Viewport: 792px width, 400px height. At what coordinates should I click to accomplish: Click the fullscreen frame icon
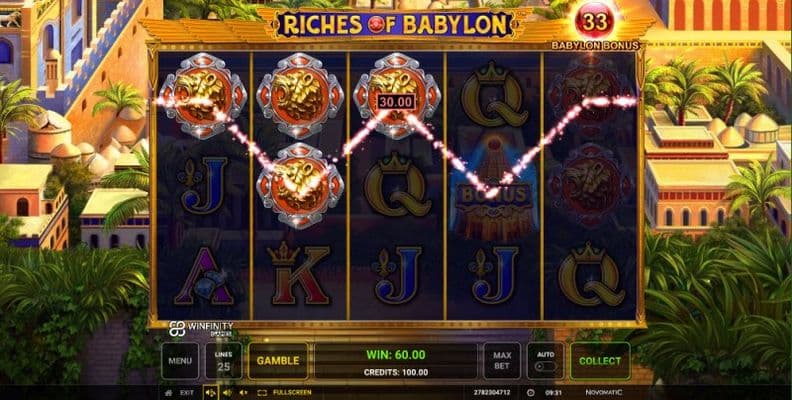(262, 392)
